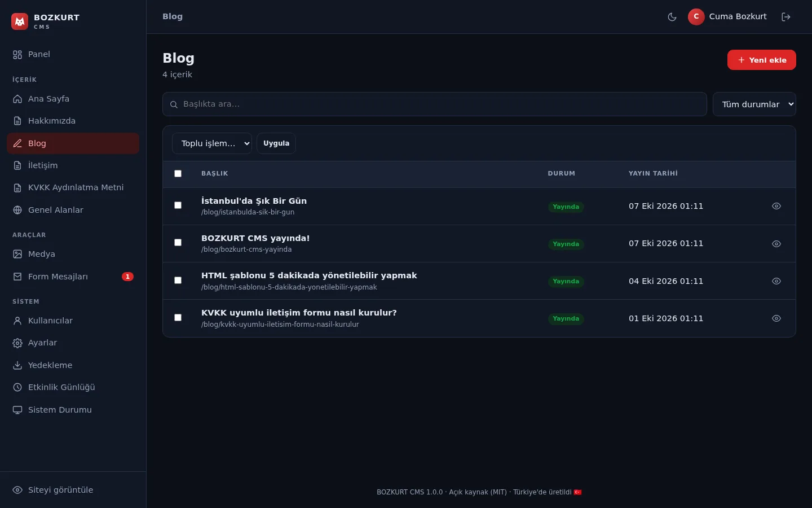Open Panel in the sidebar
812x508 pixels.
click(73, 55)
